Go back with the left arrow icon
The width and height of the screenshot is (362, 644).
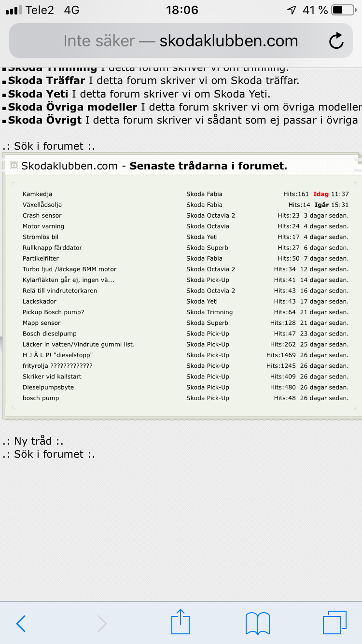coord(21,624)
